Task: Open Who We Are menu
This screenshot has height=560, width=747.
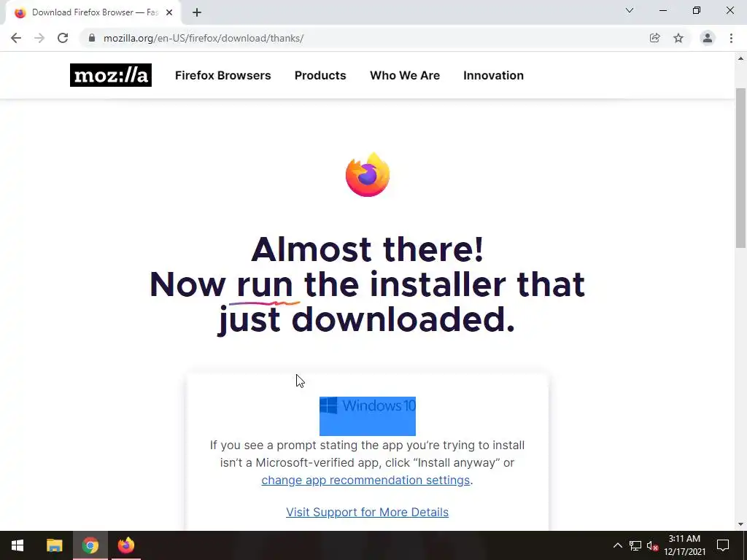Action: (405, 75)
